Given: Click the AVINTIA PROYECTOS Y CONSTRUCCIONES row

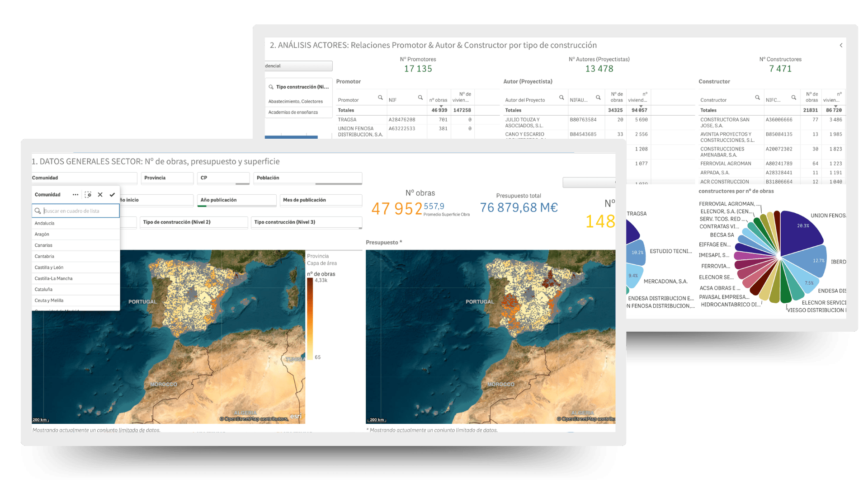Looking at the screenshot, I should click(x=772, y=137).
